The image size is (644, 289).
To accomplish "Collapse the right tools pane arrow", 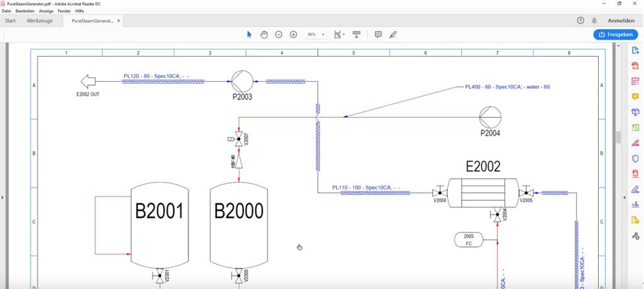I will [623, 198].
